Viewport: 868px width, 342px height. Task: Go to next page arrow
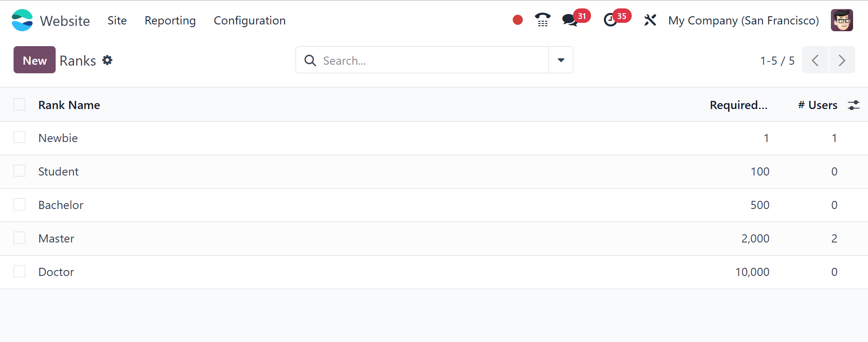point(842,60)
